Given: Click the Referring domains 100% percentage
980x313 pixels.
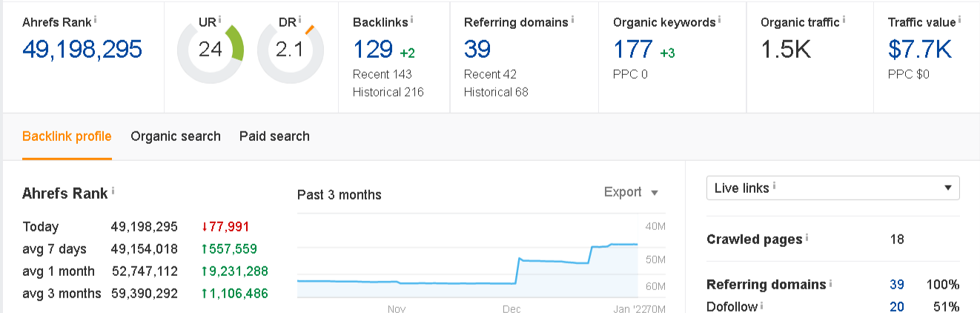Looking at the screenshot, I should 943,285.
